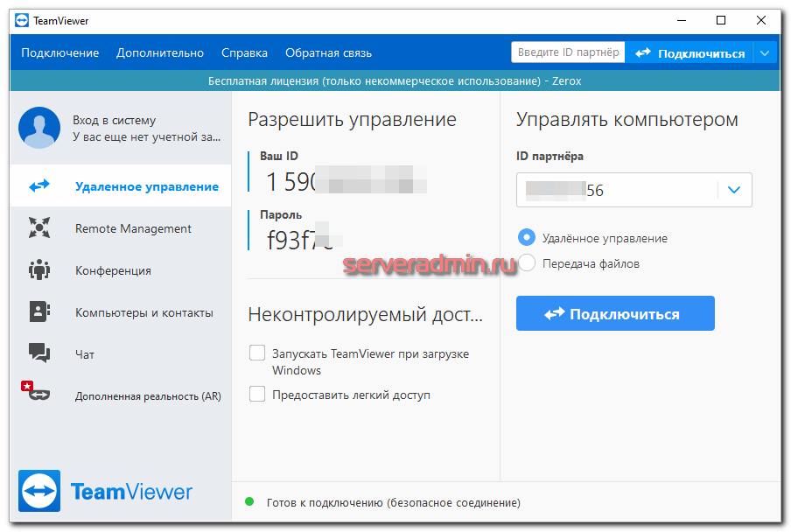
Task: Click the Chat speech bubbles icon
Action: coord(39,353)
